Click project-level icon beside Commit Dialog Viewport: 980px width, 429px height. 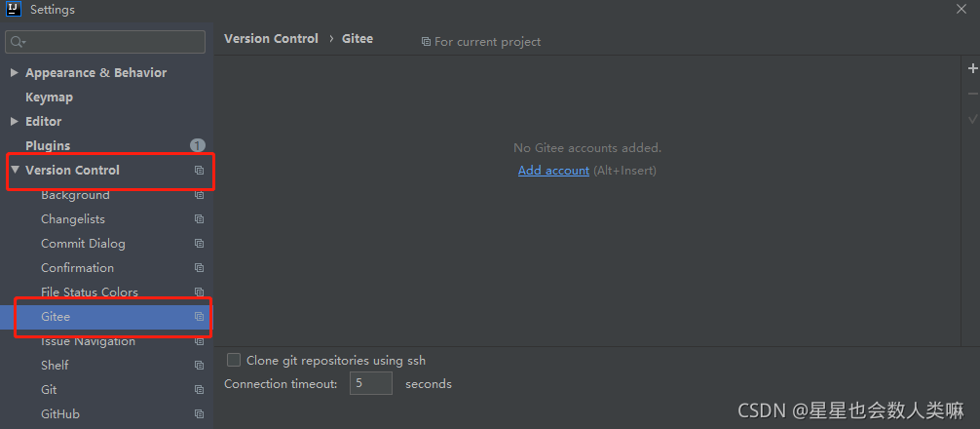pos(200,244)
